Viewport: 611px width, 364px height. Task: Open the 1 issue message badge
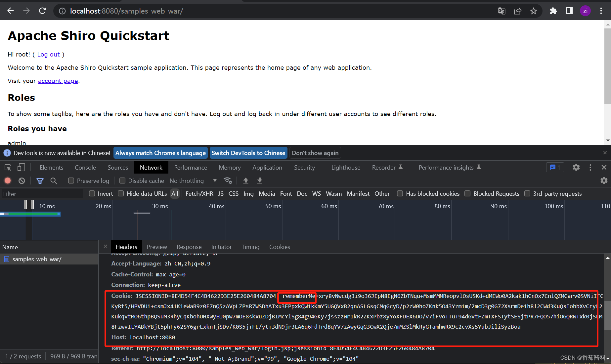click(555, 168)
